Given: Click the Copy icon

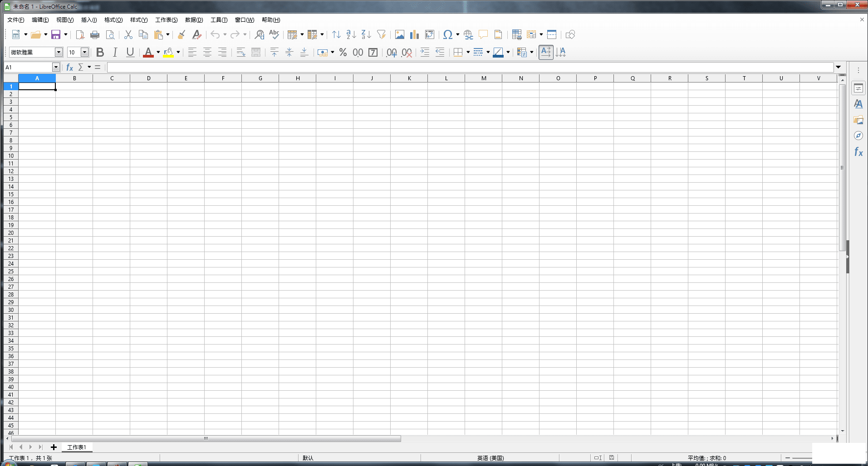Looking at the screenshot, I should pos(143,34).
